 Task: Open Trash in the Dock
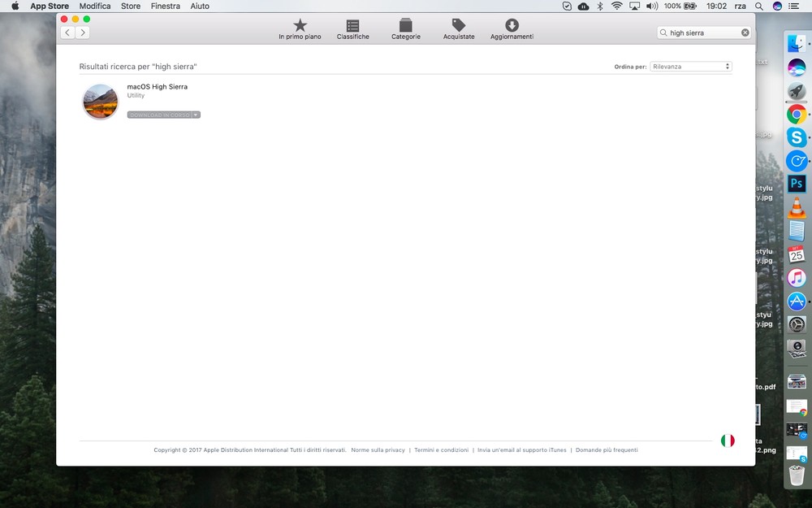797,475
